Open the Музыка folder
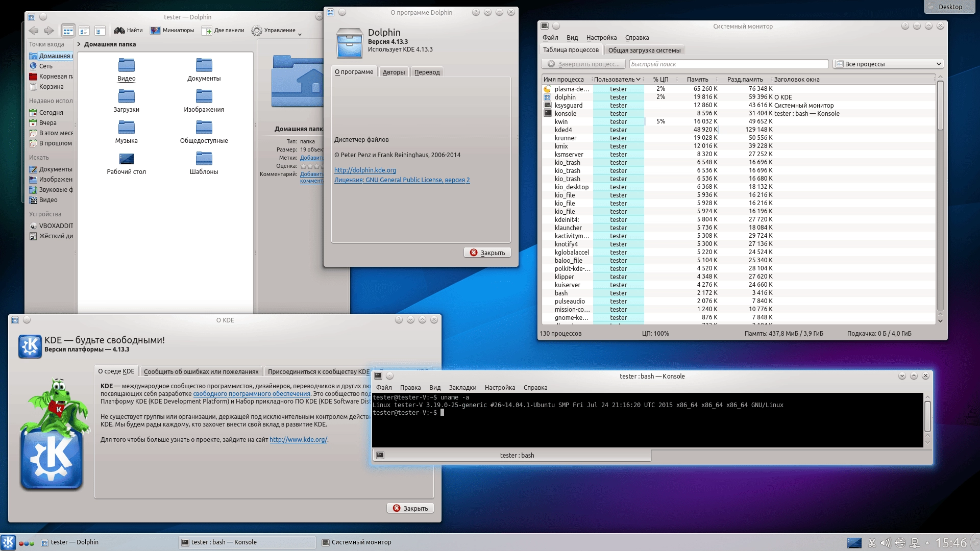The height and width of the screenshot is (551, 980). pyautogui.click(x=126, y=132)
